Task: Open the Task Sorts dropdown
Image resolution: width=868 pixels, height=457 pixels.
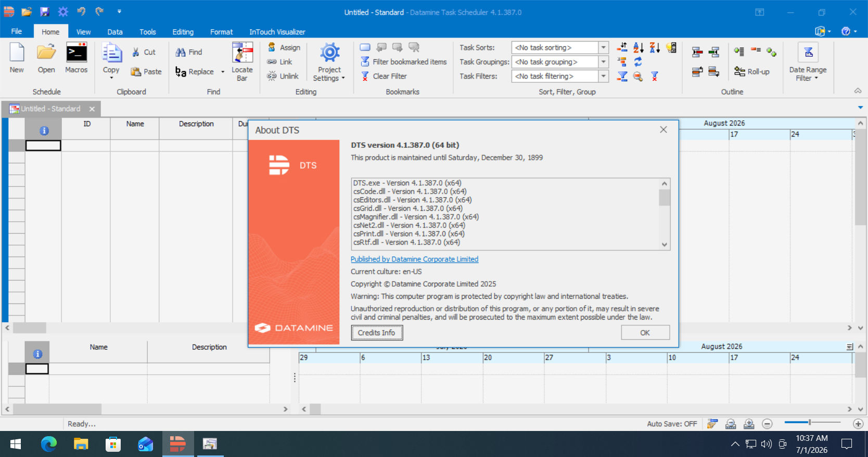Action: tap(603, 47)
